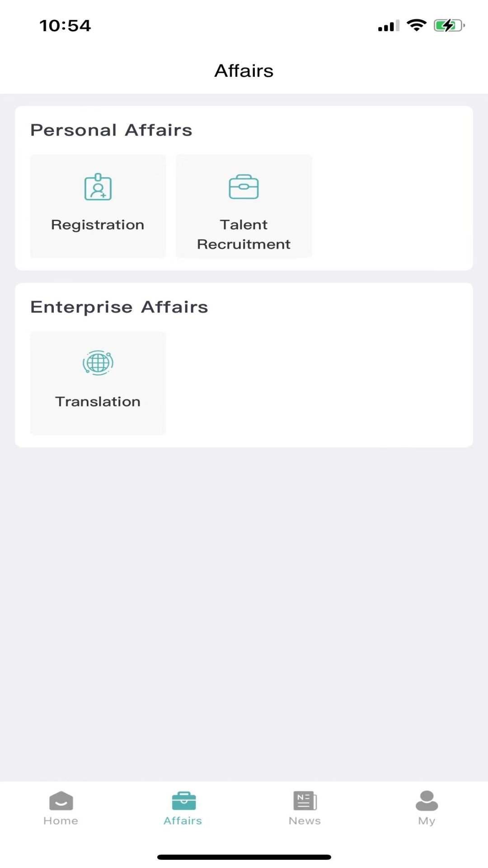Tap the Home tab icon
This screenshot has height=868, width=488.
coord(61,801)
